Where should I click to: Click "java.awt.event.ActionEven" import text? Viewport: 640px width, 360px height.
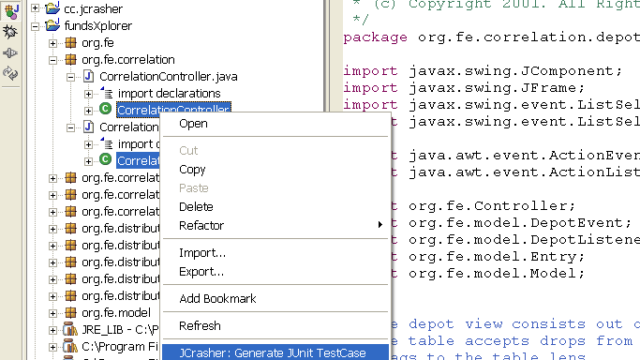coord(524,156)
